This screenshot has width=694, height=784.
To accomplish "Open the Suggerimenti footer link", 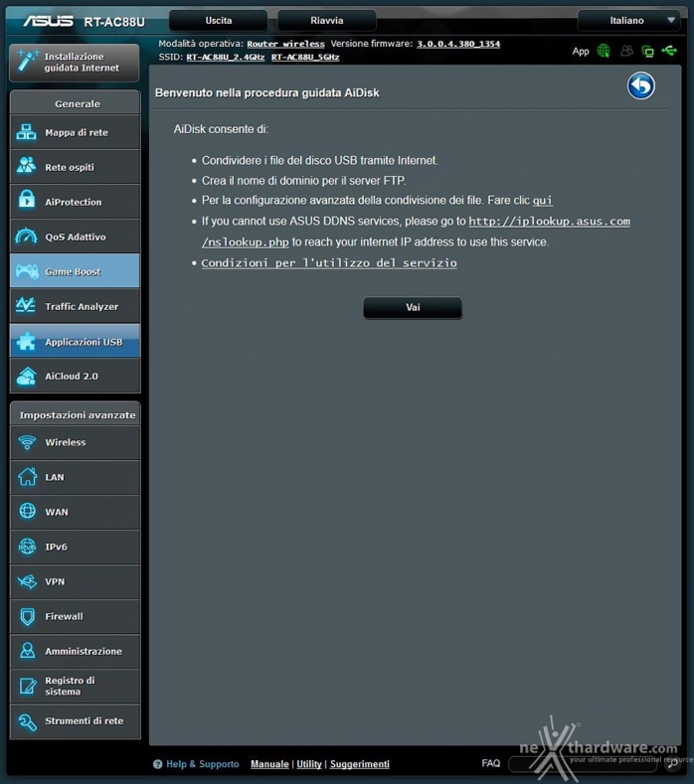I will [360, 764].
